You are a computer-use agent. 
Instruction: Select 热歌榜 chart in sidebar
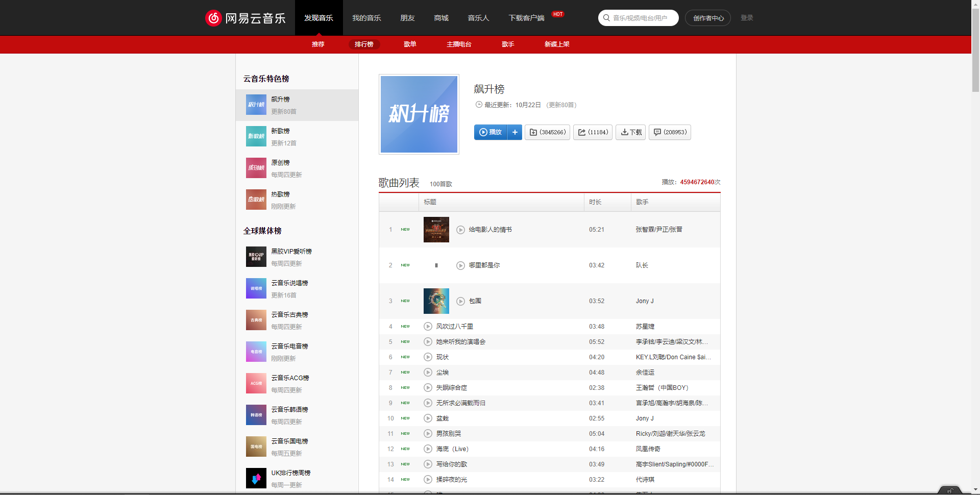point(297,200)
